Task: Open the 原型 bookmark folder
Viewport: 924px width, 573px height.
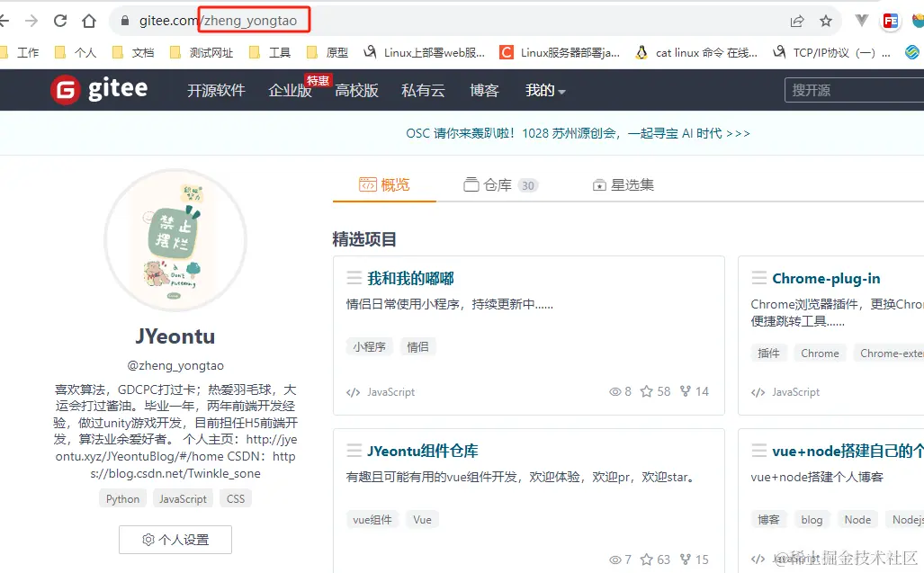Action: tap(327, 53)
